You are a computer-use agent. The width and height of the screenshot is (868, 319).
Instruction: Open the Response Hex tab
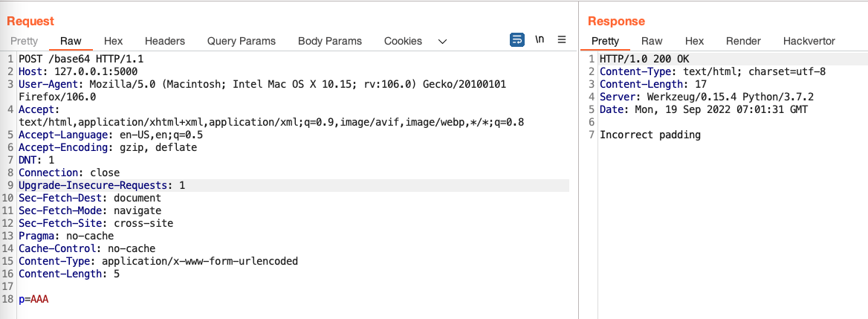694,42
